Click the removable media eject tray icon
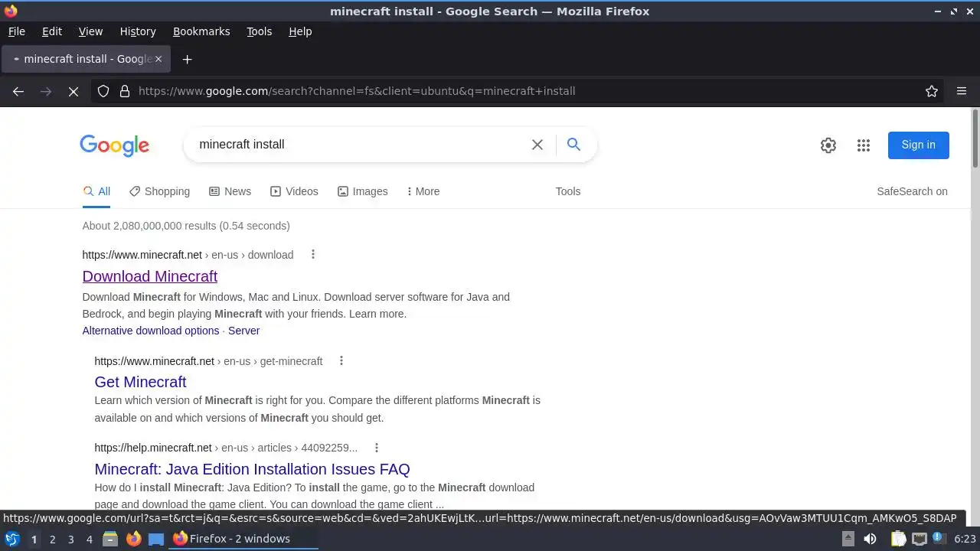The width and height of the screenshot is (980, 551). pos(848,539)
